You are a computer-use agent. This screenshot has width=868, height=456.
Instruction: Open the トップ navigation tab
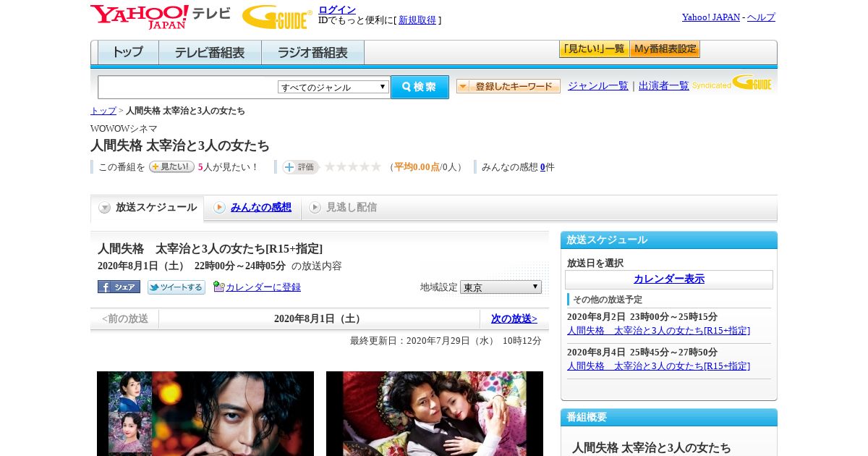click(x=128, y=53)
